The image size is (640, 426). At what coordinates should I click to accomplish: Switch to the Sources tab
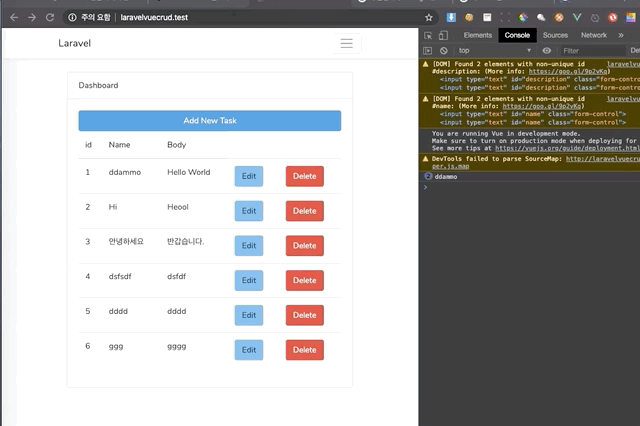[555, 36]
